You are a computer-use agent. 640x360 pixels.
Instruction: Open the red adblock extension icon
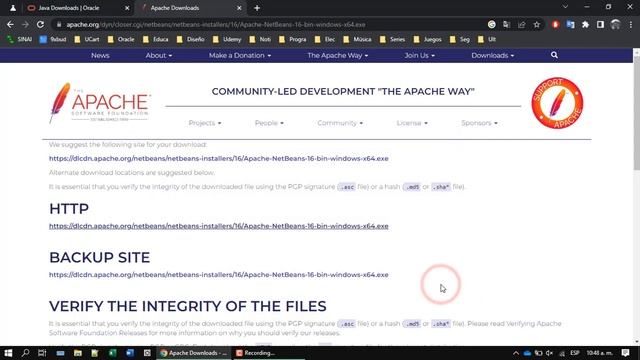pyautogui.click(x=555, y=24)
